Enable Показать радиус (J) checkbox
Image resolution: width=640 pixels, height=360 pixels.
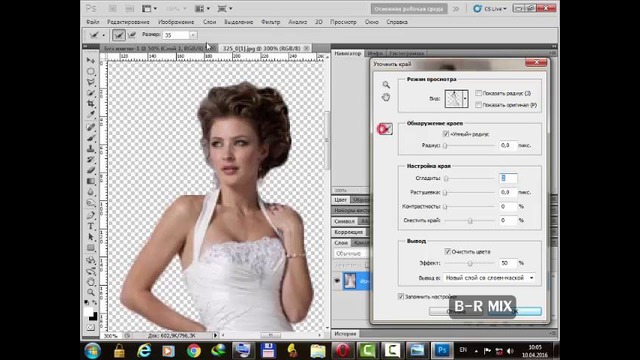478,93
